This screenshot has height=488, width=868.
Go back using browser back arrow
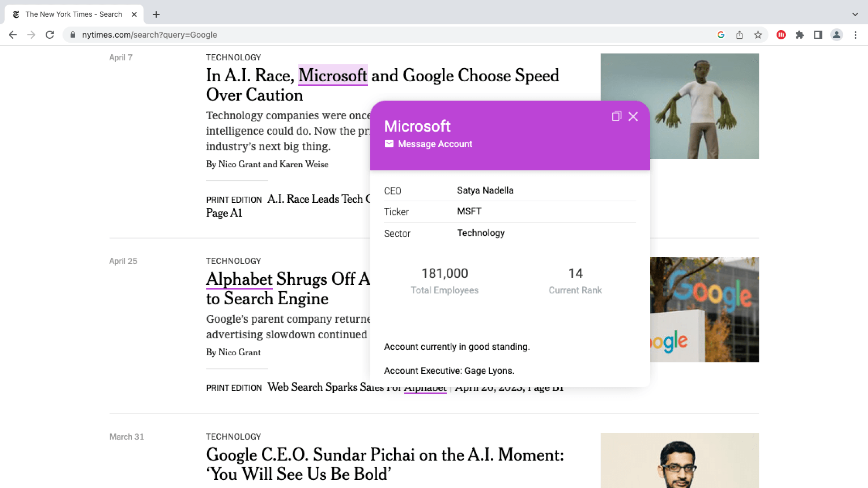point(13,35)
